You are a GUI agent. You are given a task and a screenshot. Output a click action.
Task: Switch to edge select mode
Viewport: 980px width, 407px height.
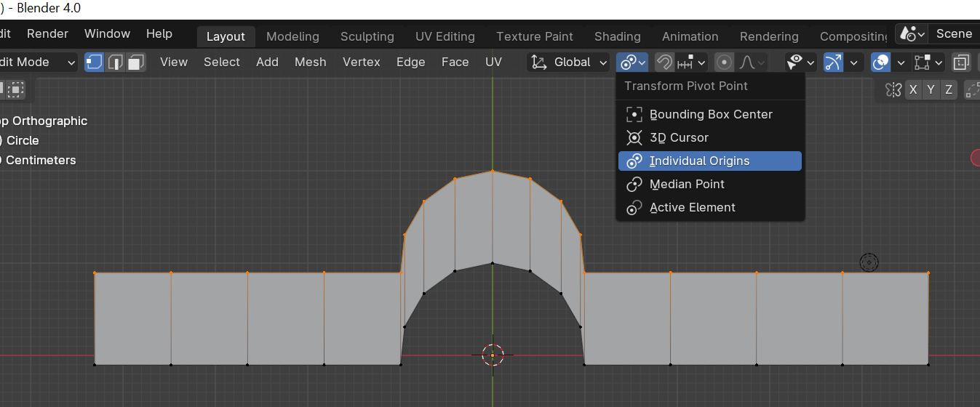(115, 63)
